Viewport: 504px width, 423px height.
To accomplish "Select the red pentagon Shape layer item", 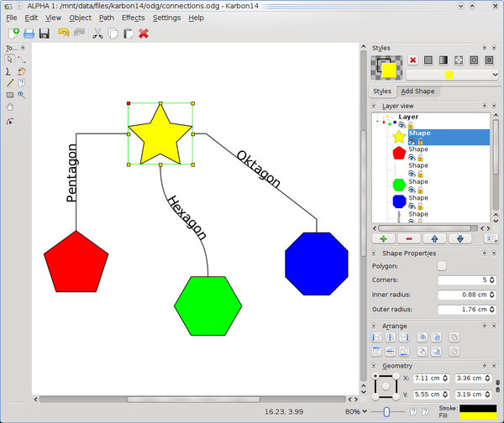I will coord(418,149).
